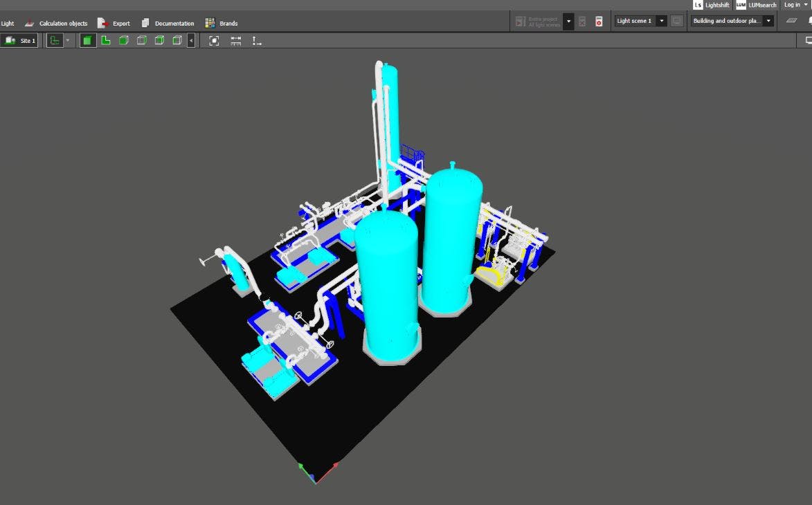Expand the Building and outdoor plan dropdown
Viewport: 812px width, 505px height.
click(x=768, y=21)
